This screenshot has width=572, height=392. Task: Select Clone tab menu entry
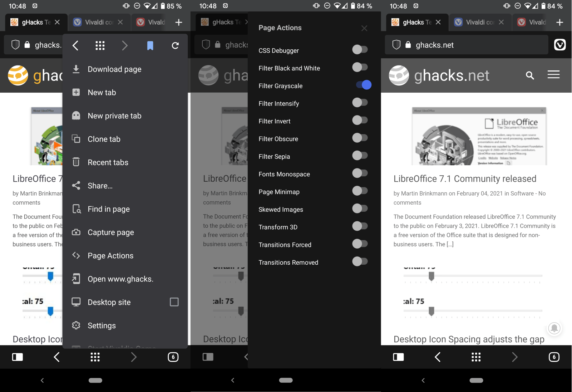(125, 139)
